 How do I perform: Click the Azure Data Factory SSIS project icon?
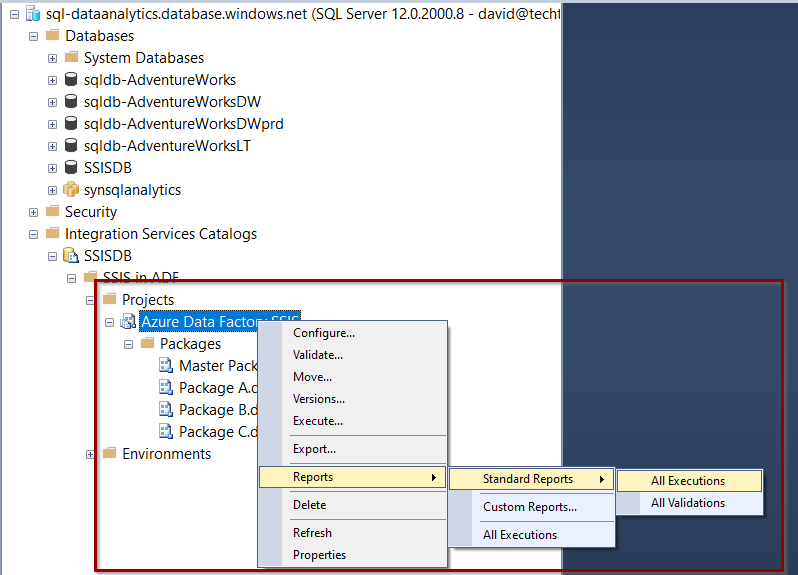click(128, 322)
